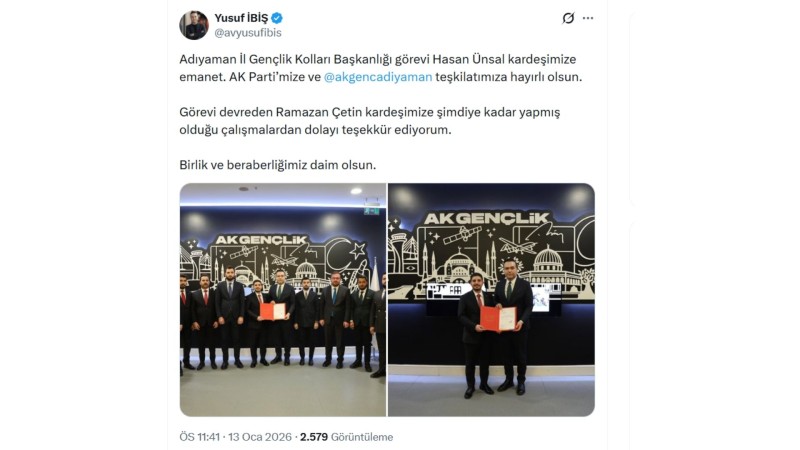This screenshot has width=800, height=450.
Task: Open the @avyusufibis handle link
Action: [248, 33]
